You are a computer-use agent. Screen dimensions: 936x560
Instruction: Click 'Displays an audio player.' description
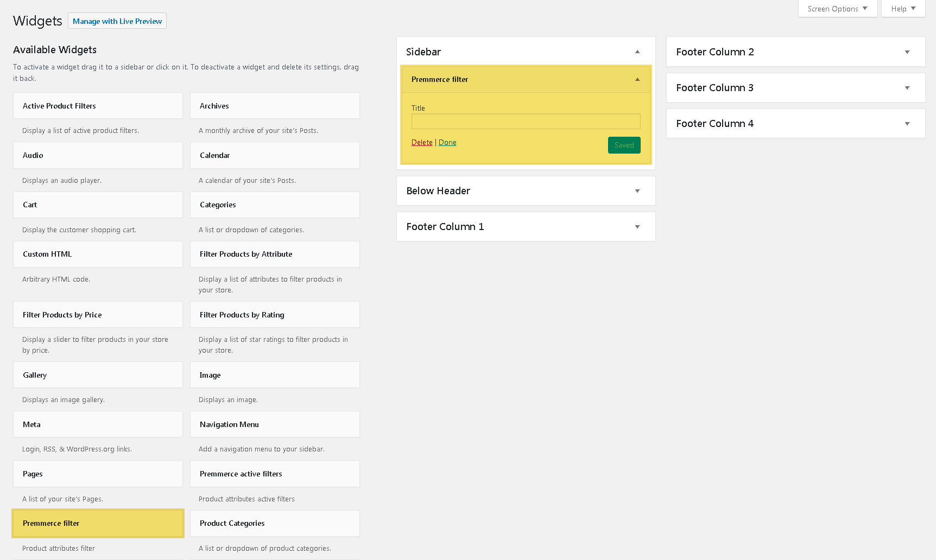point(62,181)
